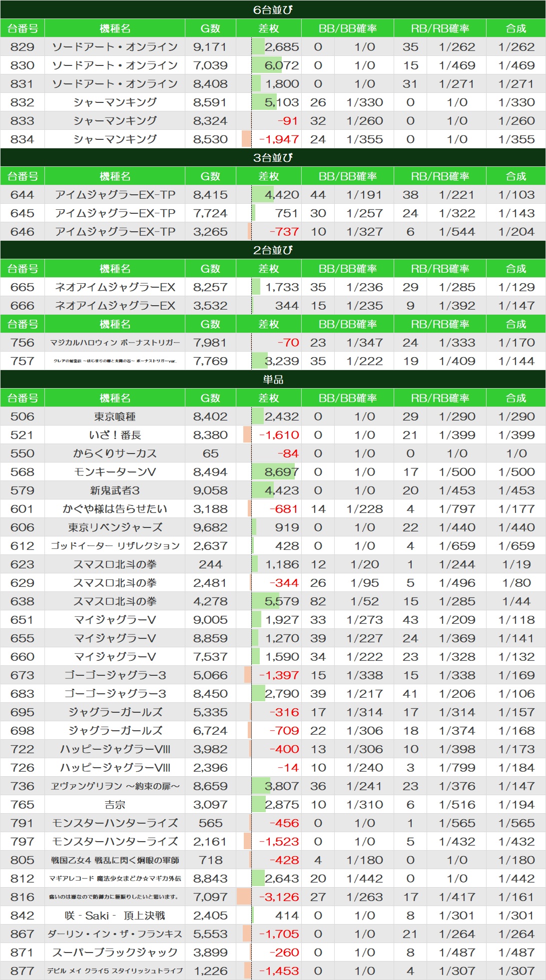Click the 3,532 game count in row 666
Image resolution: width=546 pixels, height=980 pixels.
click(210, 306)
